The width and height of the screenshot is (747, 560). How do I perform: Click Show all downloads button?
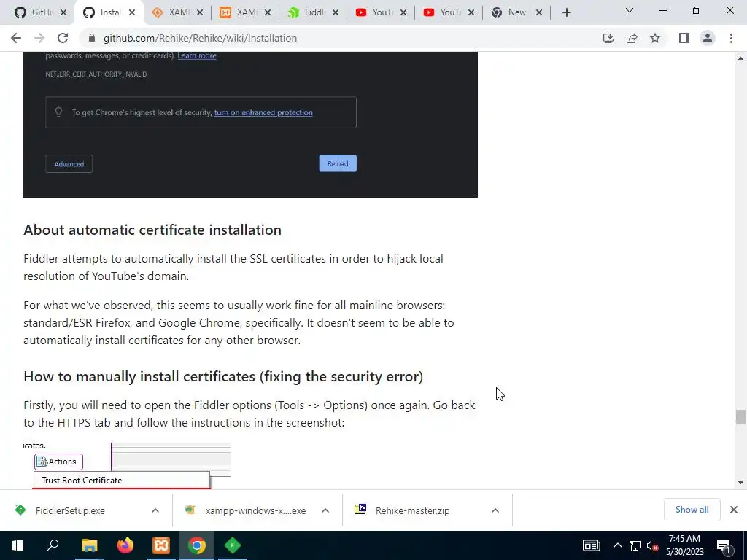(x=692, y=510)
